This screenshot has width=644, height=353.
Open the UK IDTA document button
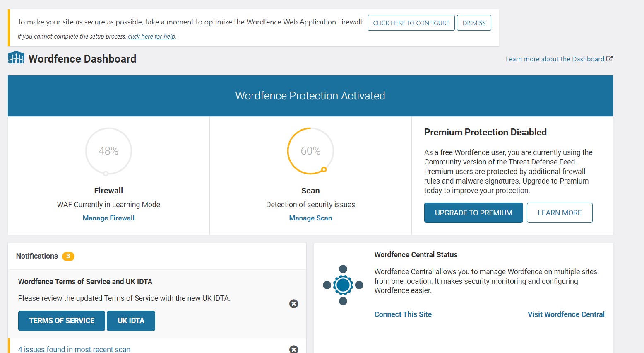click(131, 321)
